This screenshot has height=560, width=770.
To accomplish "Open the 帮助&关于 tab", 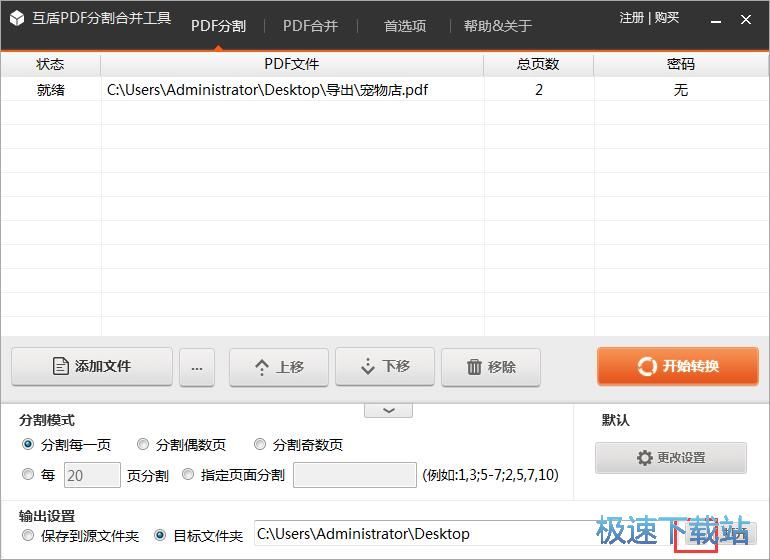I will click(497, 26).
